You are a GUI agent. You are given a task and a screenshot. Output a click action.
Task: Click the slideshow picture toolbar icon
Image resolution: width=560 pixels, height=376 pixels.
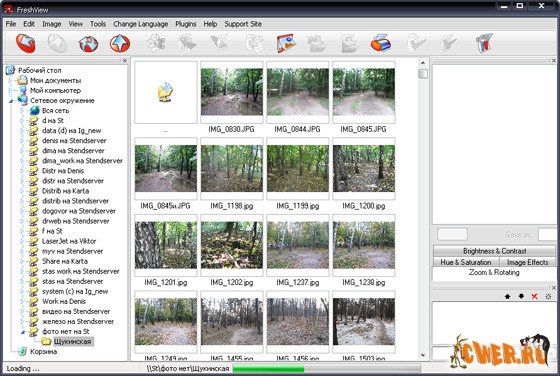(286, 43)
